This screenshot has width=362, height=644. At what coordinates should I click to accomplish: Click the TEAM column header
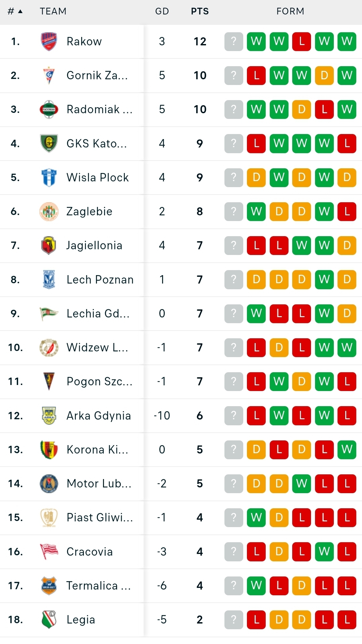(x=53, y=11)
